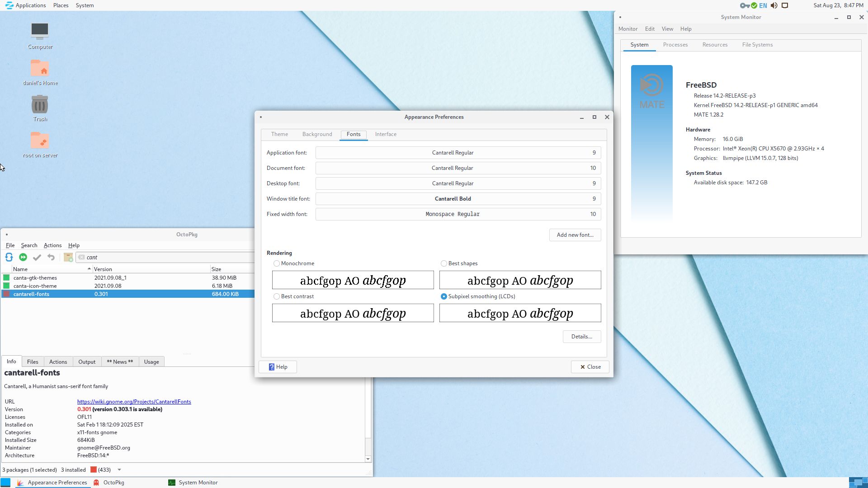Select Monochrome rendering option
The image size is (868, 488).
click(x=277, y=263)
